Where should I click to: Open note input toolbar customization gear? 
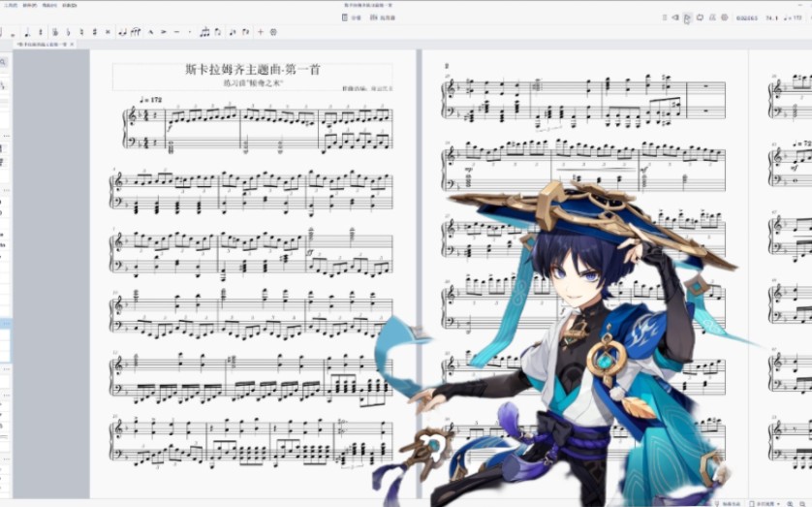tap(273, 32)
